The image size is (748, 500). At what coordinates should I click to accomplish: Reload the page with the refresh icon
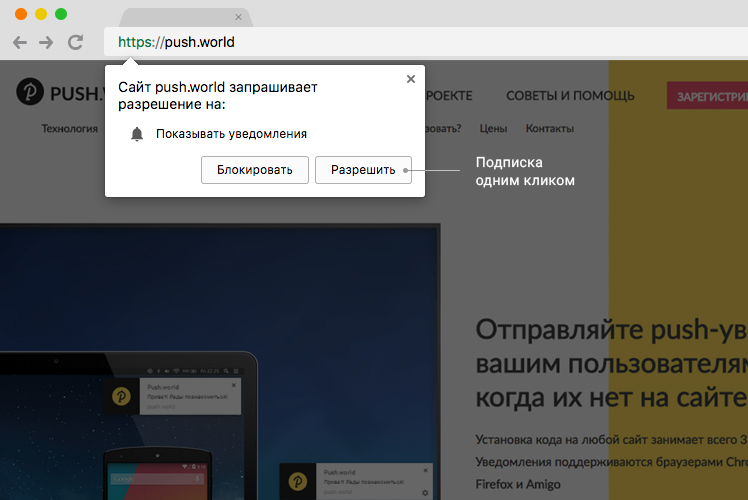75,42
